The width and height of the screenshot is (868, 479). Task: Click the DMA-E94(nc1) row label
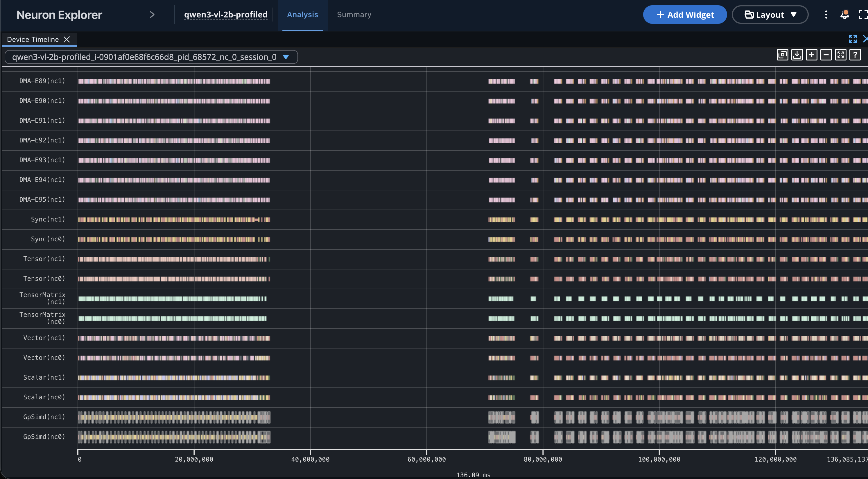pos(42,180)
